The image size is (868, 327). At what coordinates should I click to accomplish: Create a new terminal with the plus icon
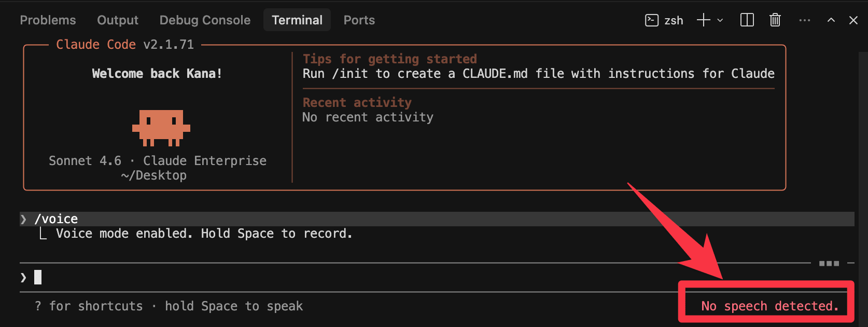point(703,20)
